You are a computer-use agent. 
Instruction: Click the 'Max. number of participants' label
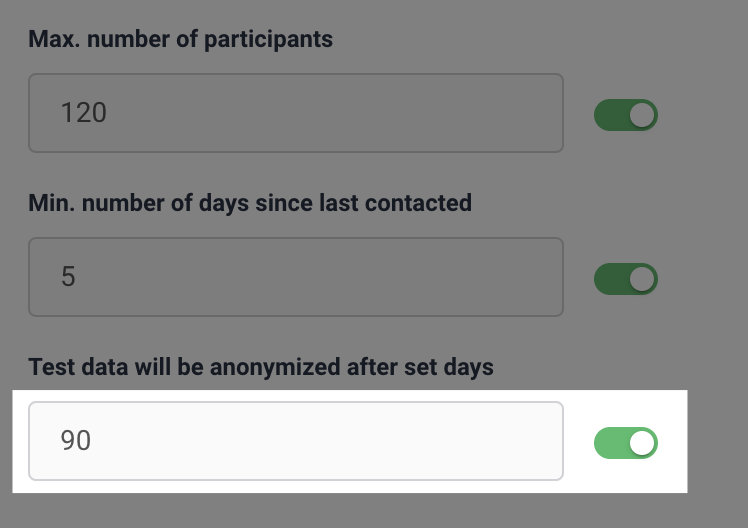coord(180,39)
